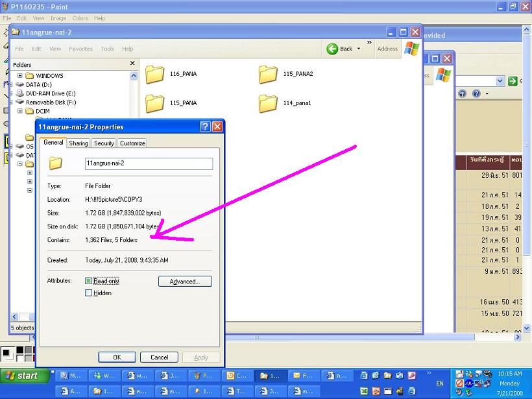Close the Folders pane with X
The width and height of the screenshot is (532, 399).
click(x=132, y=64)
